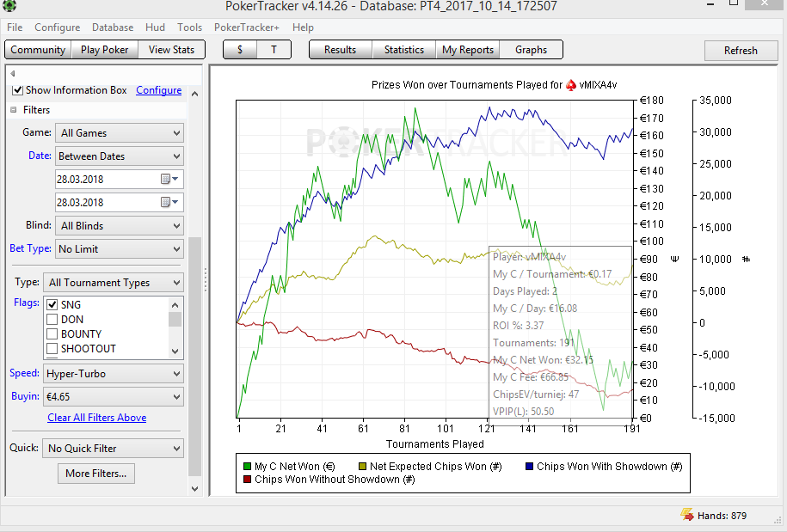This screenshot has width=787, height=532.
Task: Collapse the Filters section
Action: 14,110
